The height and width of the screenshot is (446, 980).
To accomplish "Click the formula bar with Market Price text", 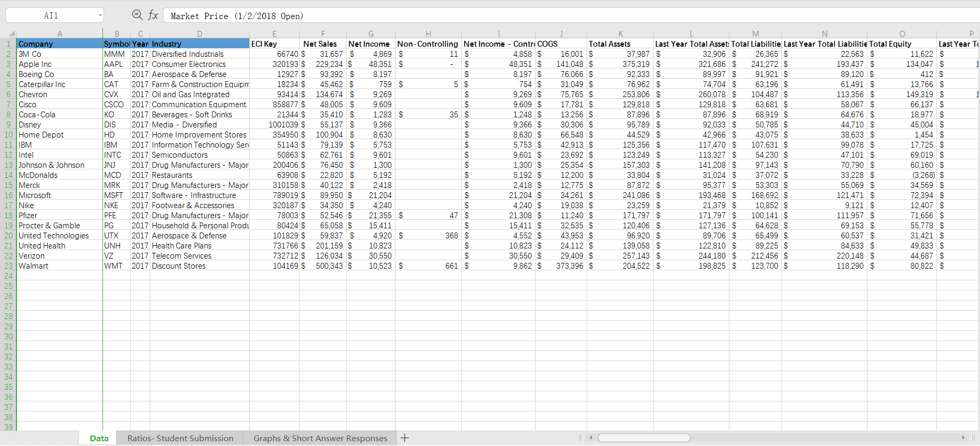I will click(x=571, y=16).
